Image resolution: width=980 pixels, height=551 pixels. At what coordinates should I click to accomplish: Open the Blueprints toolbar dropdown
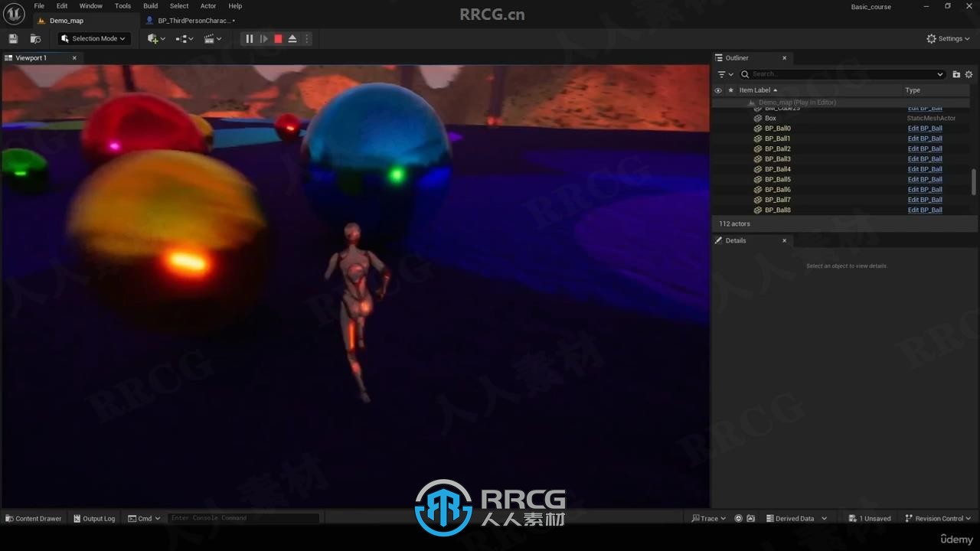tap(185, 38)
